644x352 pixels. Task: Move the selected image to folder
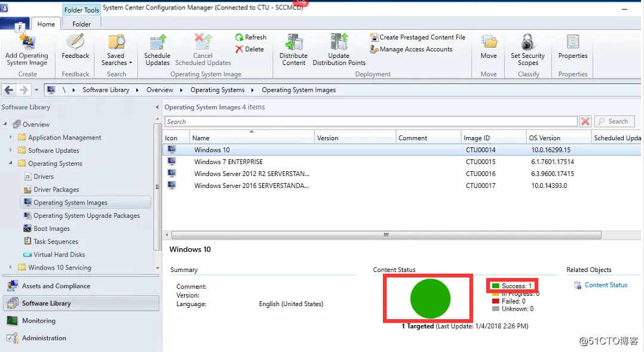click(x=489, y=47)
